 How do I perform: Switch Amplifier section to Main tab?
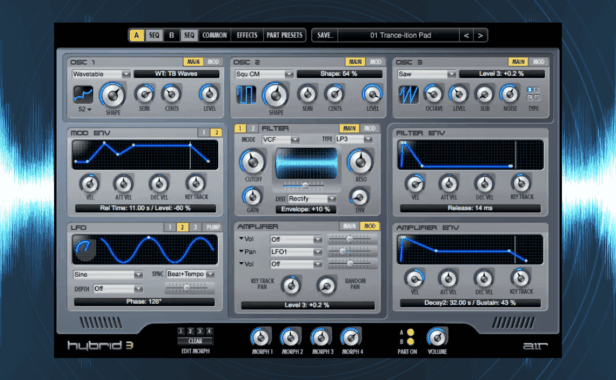click(349, 226)
